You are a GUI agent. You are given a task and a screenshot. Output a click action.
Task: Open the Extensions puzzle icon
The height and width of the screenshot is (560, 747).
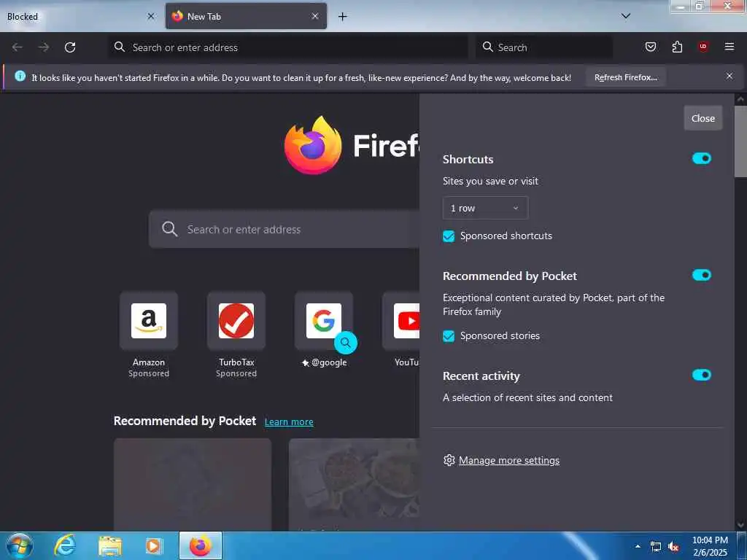[677, 47]
